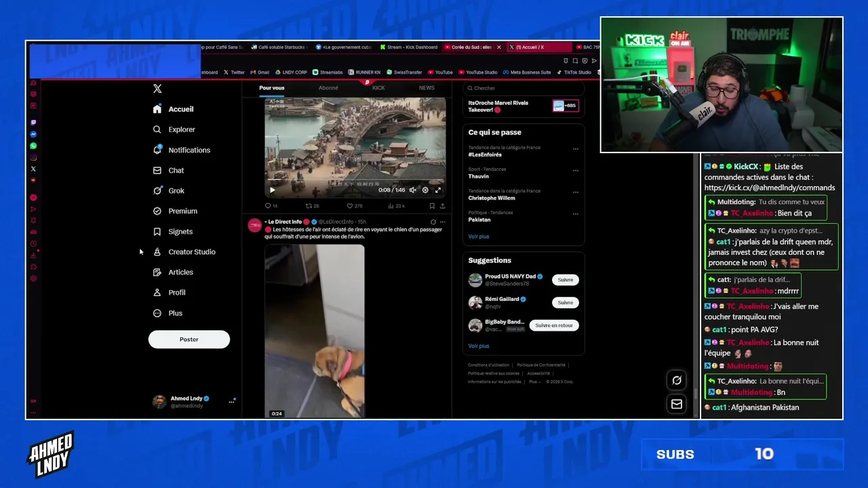Expand the Plus menu in sidebar
The height and width of the screenshot is (488, 868).
(167, 313)
